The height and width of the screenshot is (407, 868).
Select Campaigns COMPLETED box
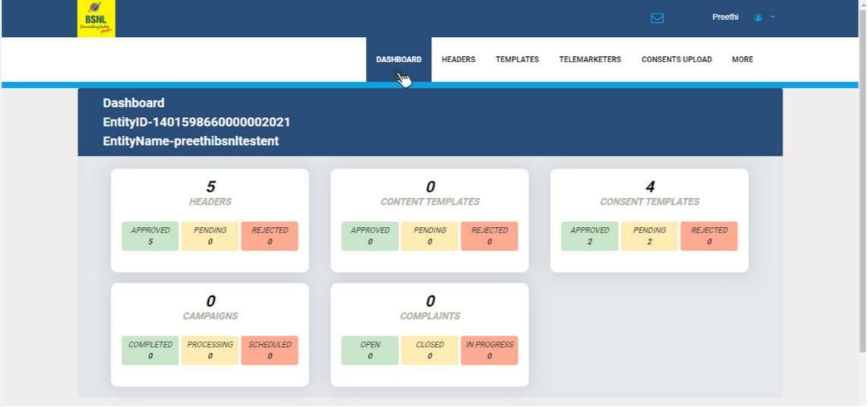150,351
